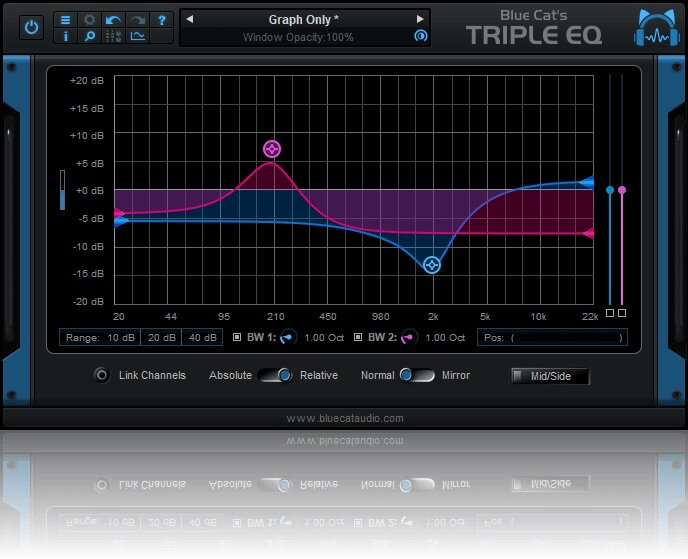Click the -20 dB axis label
Viewport: 688px width, 559px height.
[88, 301]
